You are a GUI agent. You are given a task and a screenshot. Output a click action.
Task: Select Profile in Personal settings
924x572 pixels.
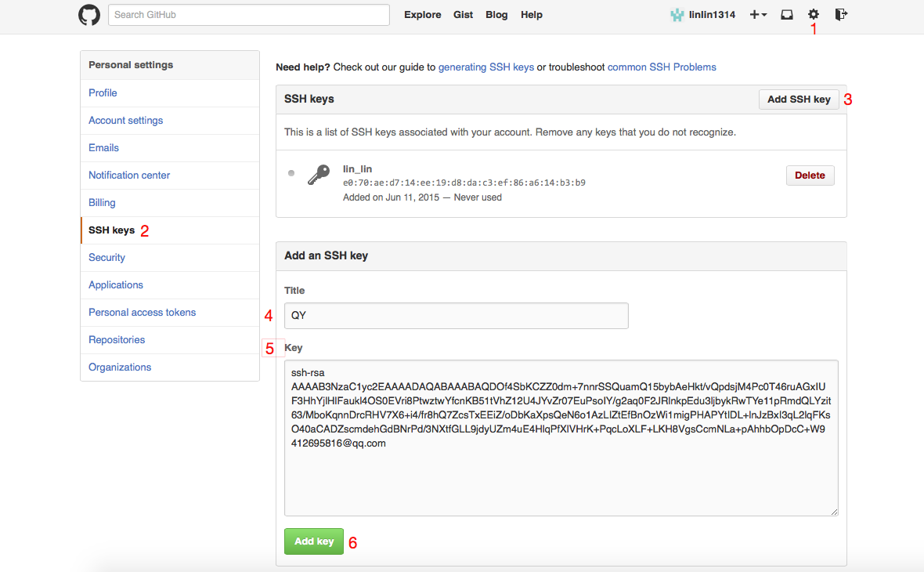click(x=170, y=93)
